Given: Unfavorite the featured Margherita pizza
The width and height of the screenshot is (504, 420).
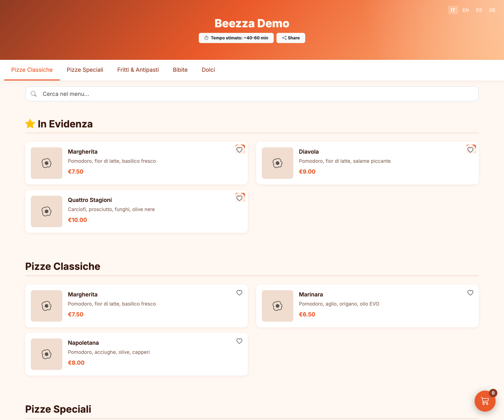Looking at the screenshot, I should click(x=240, y=149).
